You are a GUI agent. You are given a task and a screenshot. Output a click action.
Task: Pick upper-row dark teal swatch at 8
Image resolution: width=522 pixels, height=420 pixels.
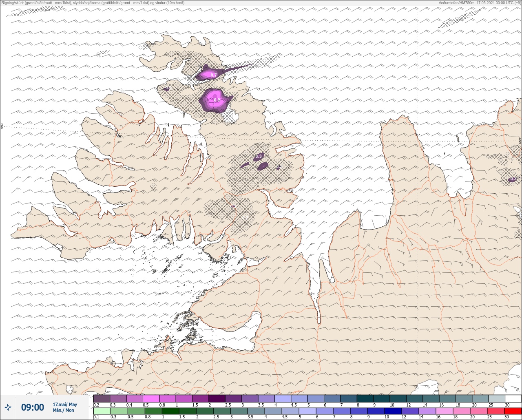click(365, 399)
